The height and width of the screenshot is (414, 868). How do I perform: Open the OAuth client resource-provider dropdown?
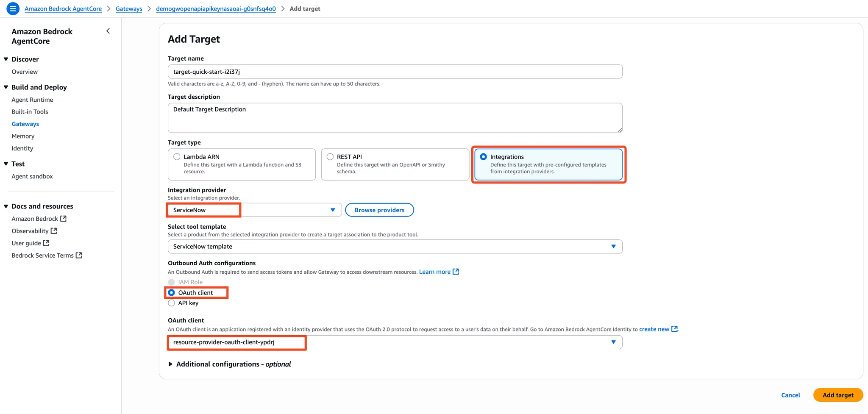(x=395, y=342)
